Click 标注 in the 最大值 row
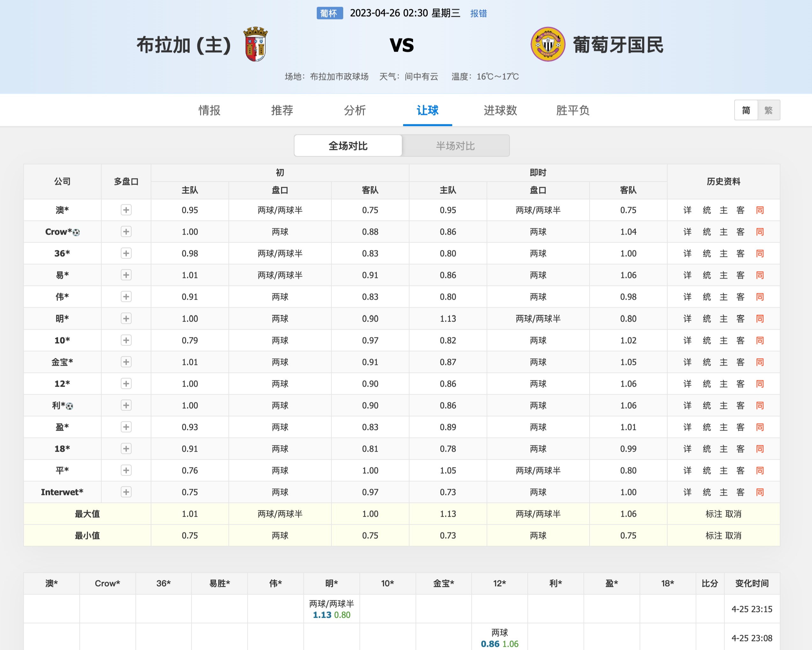The image size is (812, 650). click(x=714, y=514)
